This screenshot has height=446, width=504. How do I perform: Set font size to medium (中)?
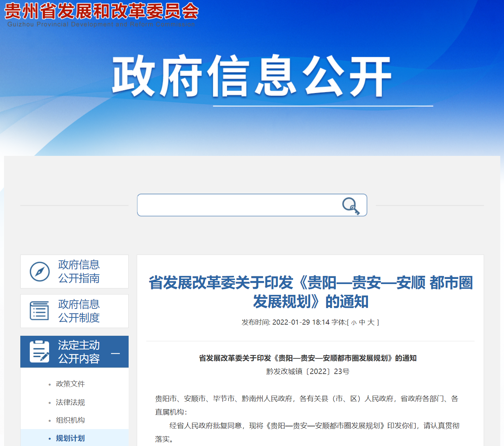(x=362, y=323)
